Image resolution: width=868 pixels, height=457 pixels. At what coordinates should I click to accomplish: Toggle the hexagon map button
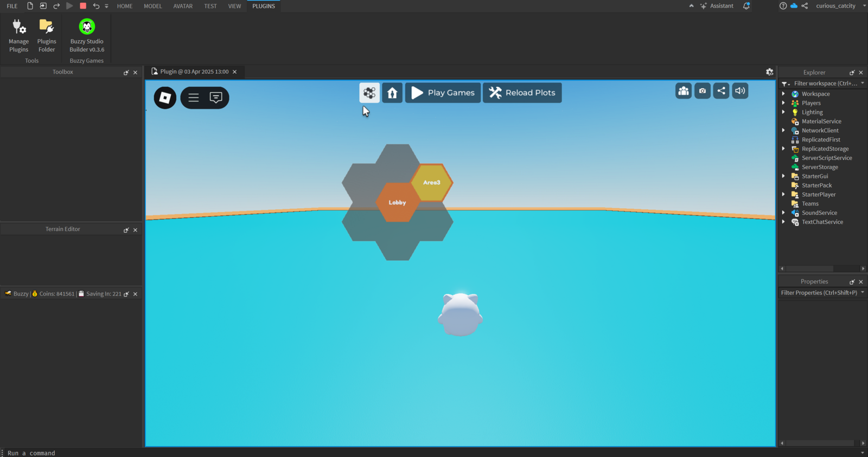click(369, 93)
